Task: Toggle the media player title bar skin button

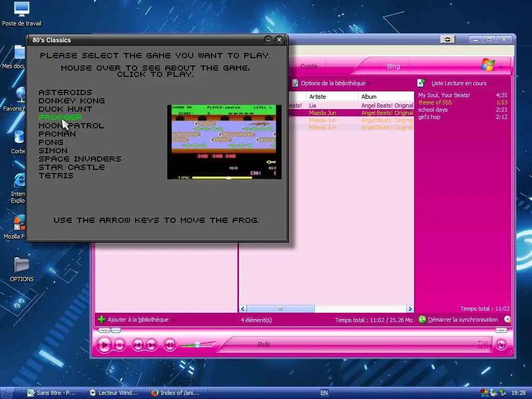Action: point(448,39)
